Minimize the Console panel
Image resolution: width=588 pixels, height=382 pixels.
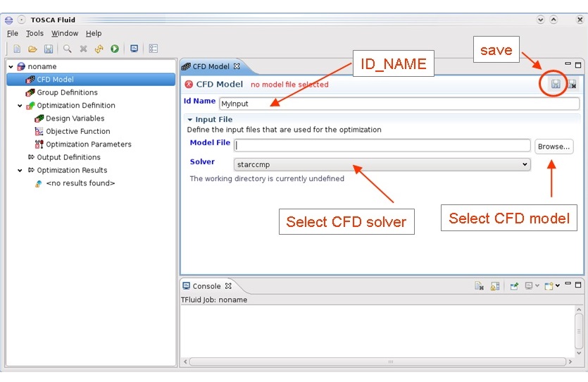pos(568,284)
